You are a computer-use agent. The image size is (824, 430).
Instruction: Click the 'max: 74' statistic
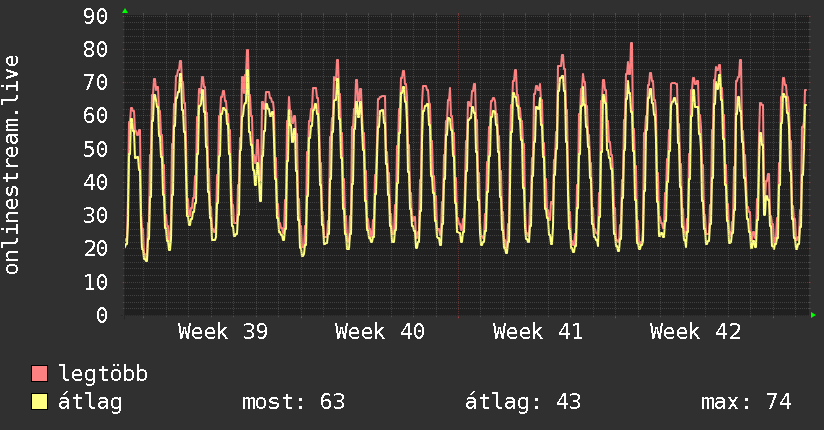(746, 402)
